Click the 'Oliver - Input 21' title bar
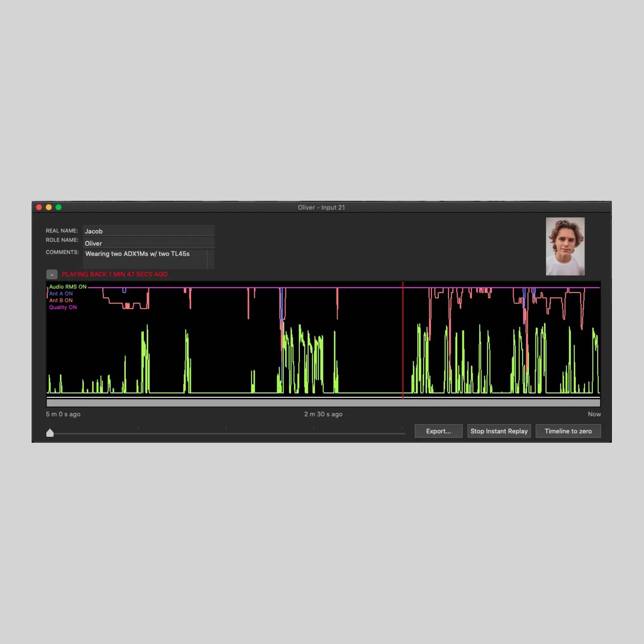This screenshot has width=644, height=644. pos(321,207)
